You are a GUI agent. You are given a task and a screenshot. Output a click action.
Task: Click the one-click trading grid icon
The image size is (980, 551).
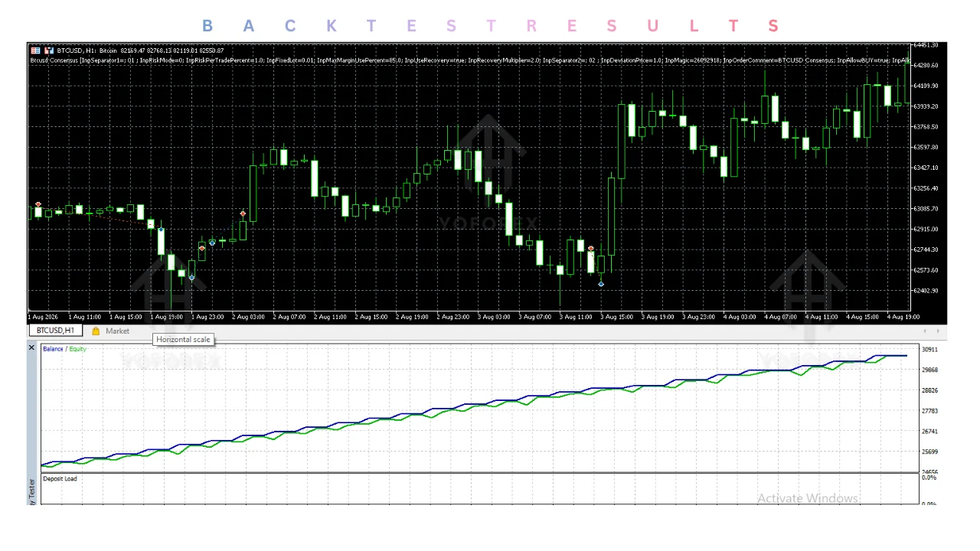coord(35,51)
